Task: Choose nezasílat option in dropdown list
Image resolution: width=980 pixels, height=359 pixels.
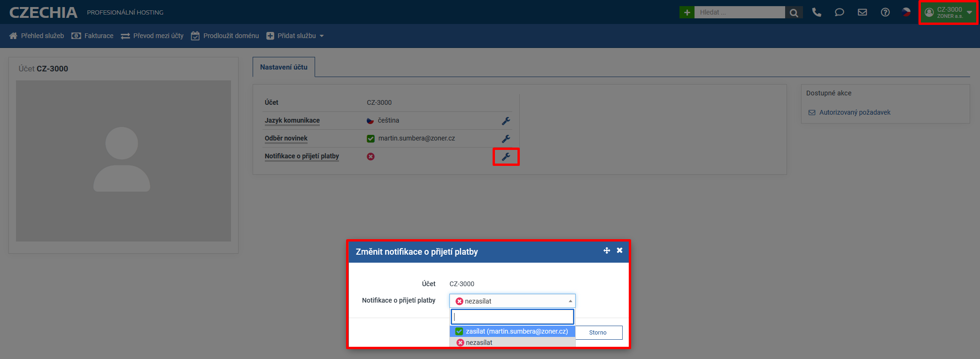Action: point(479,343)
